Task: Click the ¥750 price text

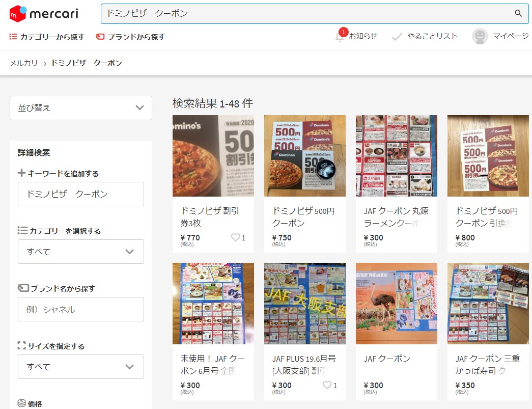Action: click(282, 237)
